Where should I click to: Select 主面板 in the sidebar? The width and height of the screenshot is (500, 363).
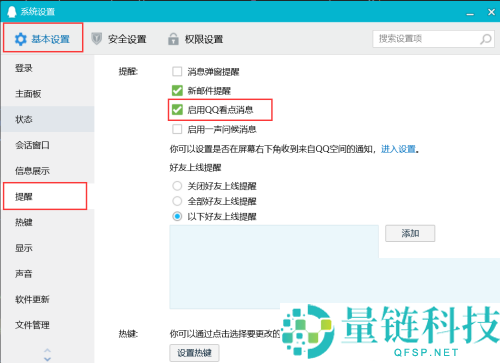[48, 94]
